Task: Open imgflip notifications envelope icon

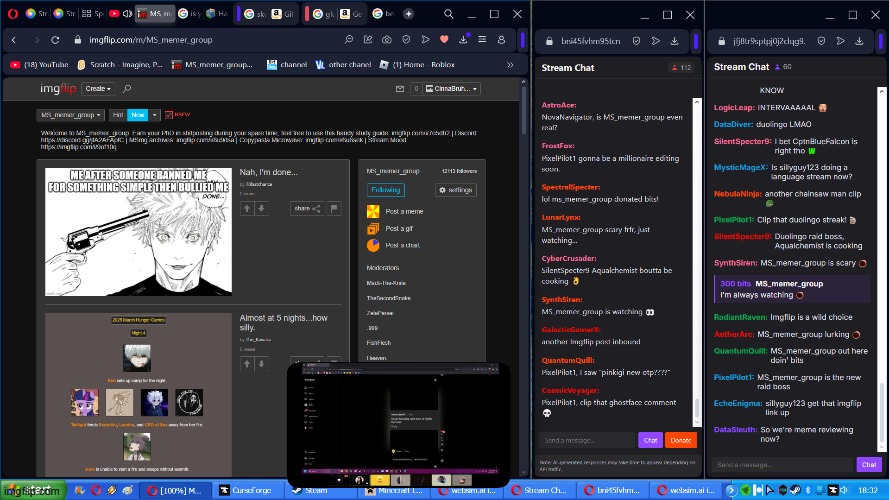Action: (400, 88)
